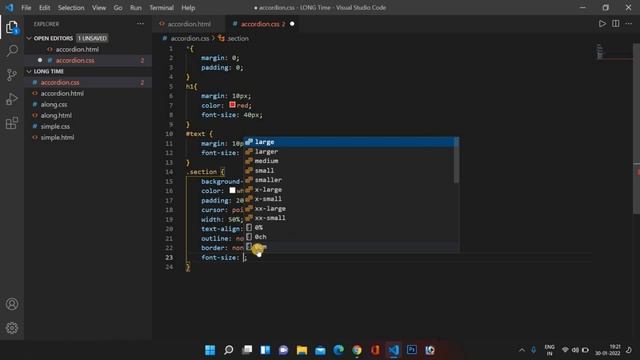Open the Explorer view in activity bar
Screen dimensions: 640x360
pyautogui.click(x=12, y=28)
